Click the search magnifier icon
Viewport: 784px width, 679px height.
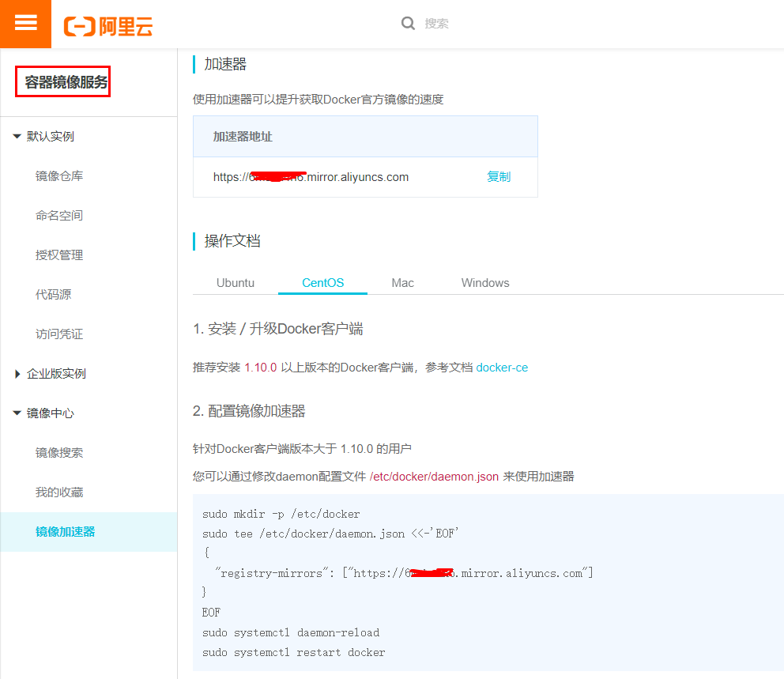pos(408,24)
